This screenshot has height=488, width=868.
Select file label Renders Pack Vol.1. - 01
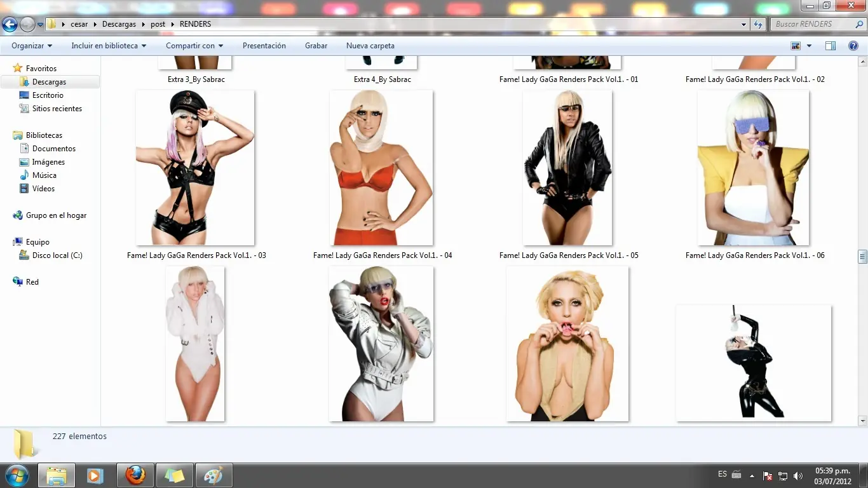click(569, 79)
